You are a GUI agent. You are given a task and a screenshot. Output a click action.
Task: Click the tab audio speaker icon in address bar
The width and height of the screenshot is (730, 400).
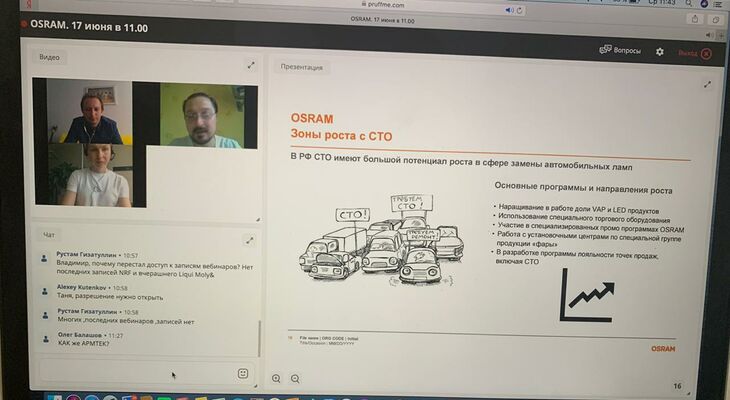pyautogui.click(x=509, y=10)
